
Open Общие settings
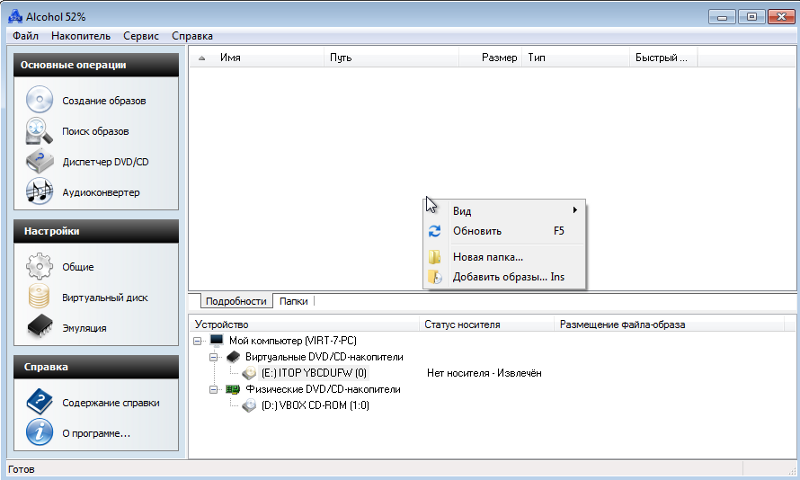pyautogui.click(x=78, y=267)
